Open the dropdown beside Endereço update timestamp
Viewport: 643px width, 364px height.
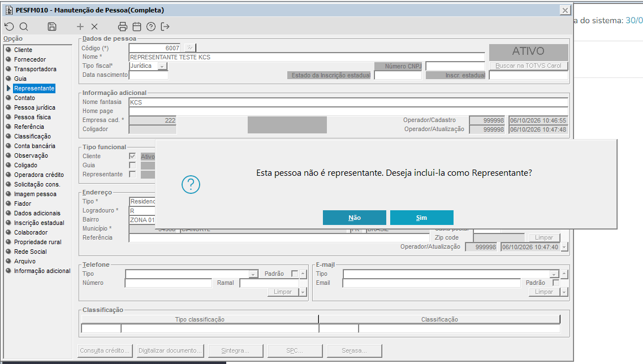pos(564,247)
